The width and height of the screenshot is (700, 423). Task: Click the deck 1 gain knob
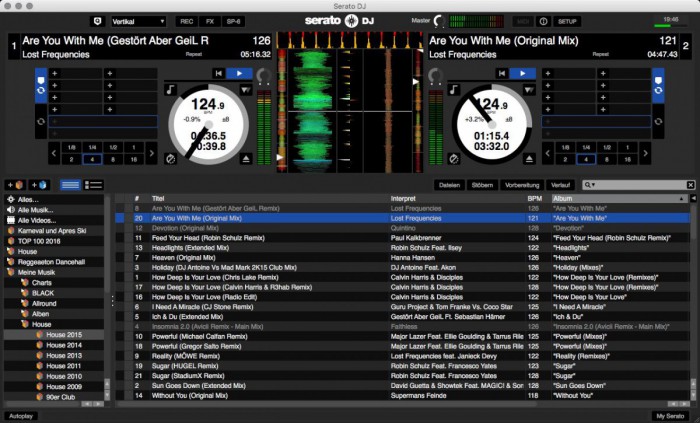(x=263, y=76)
